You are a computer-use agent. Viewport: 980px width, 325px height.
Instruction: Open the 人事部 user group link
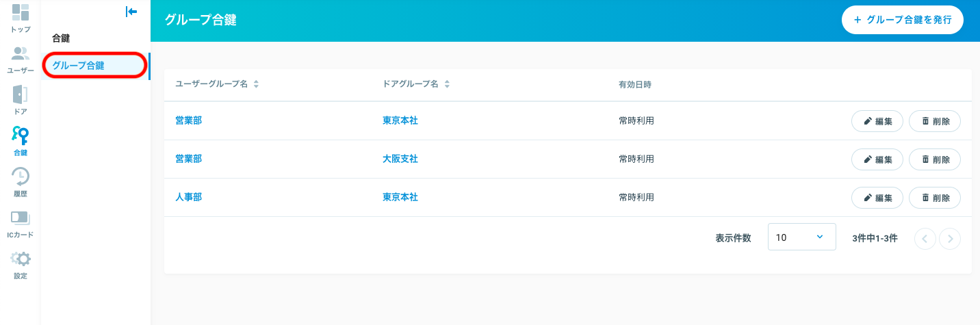pyautogui.click(x=188, y=197)
